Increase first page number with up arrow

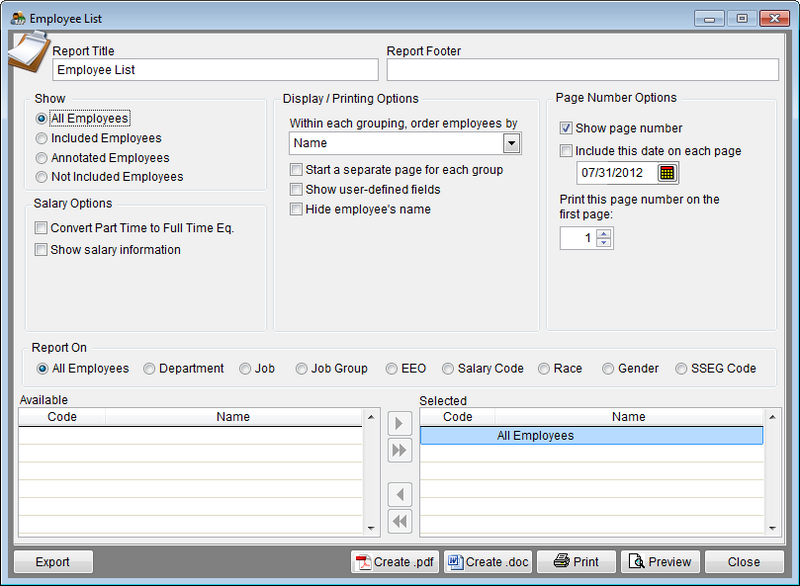(x=604, y=234)
